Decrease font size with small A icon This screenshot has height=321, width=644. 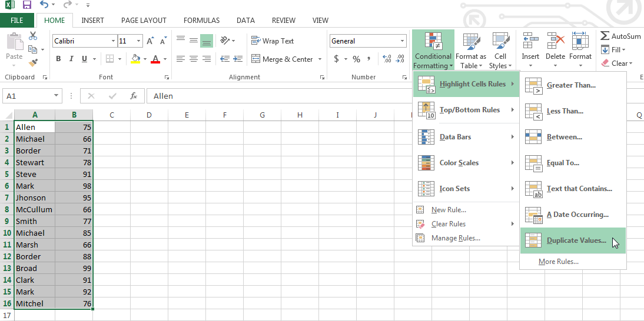coord(164,41)
